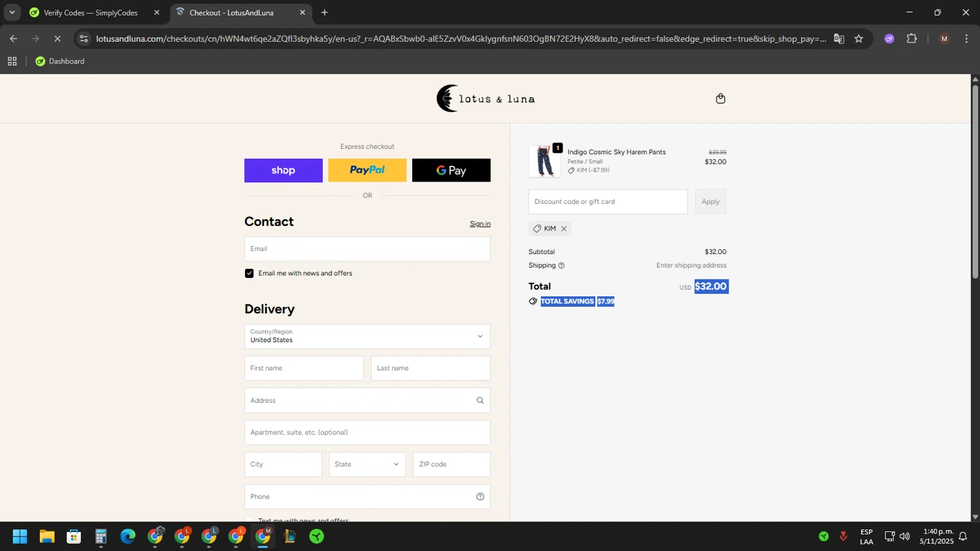
Task: Click the Last name field
Action: 431,368
